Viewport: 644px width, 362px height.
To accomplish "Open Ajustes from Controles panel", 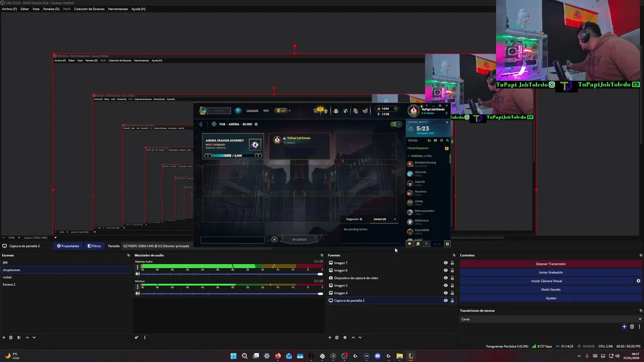I will [x=551, y=298].
